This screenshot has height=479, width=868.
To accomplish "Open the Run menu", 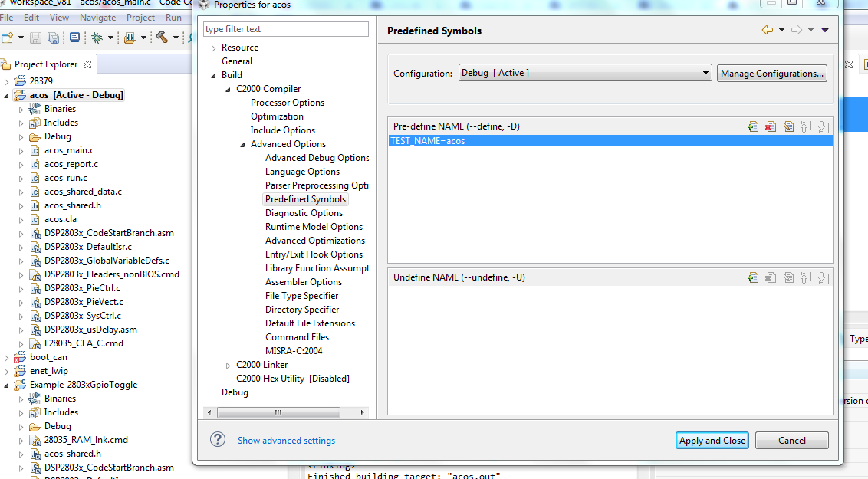I will tap(173, 18).
